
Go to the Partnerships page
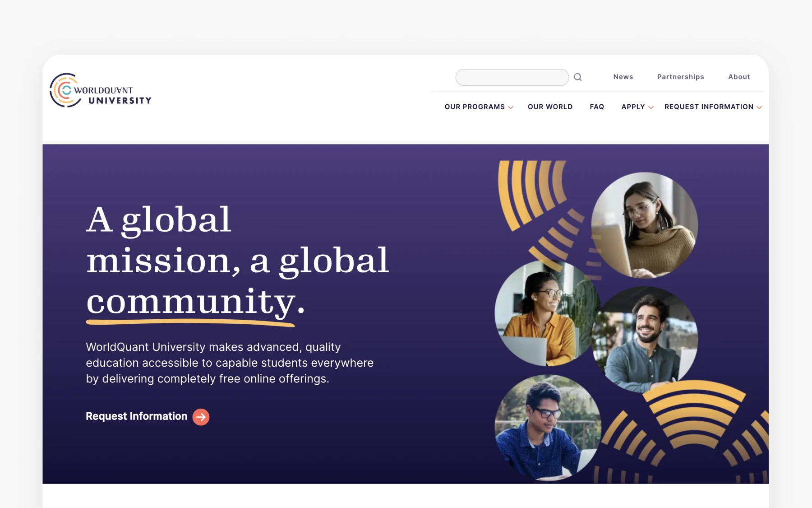(x=680, y=77)
